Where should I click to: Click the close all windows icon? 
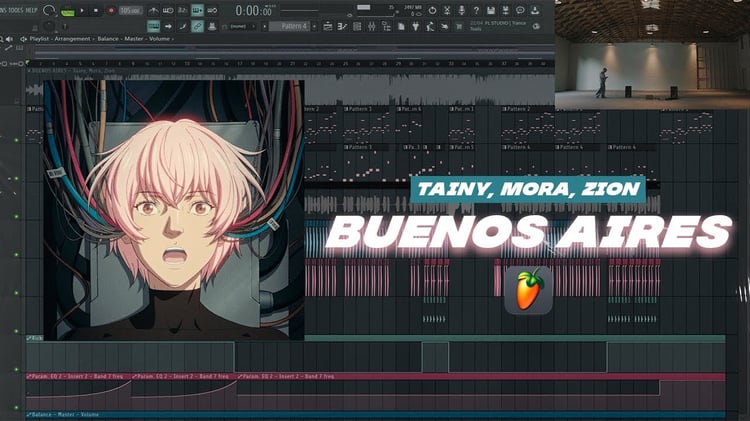pos(444,27)
